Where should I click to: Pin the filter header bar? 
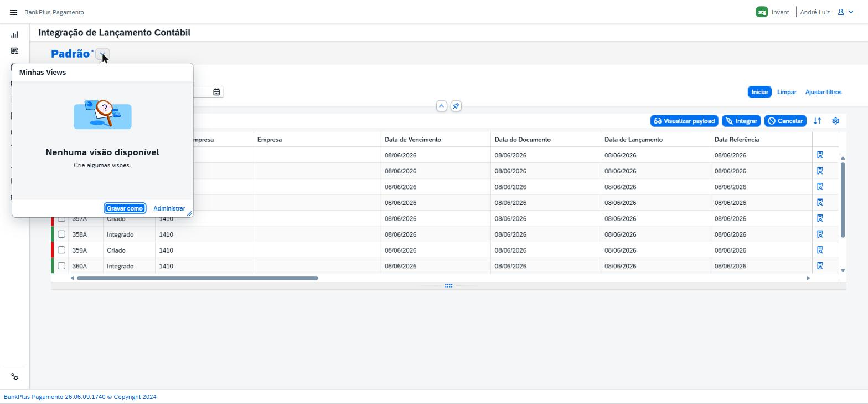click(x=456, y=106)
